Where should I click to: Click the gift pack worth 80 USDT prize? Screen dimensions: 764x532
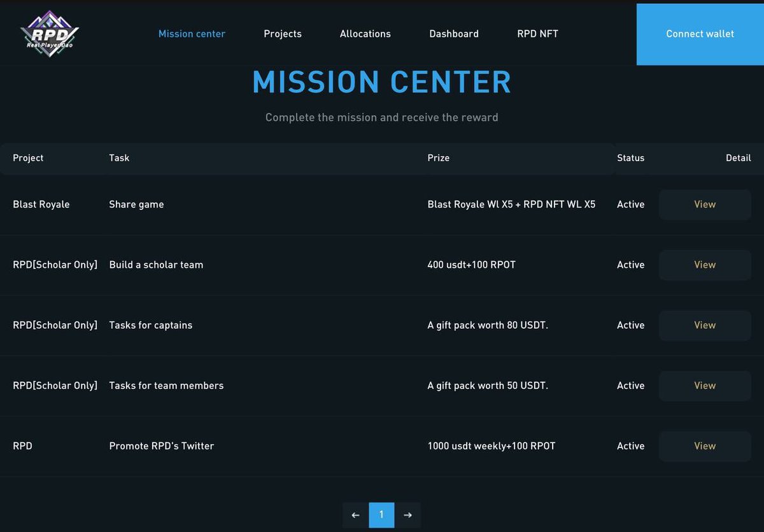488,325
